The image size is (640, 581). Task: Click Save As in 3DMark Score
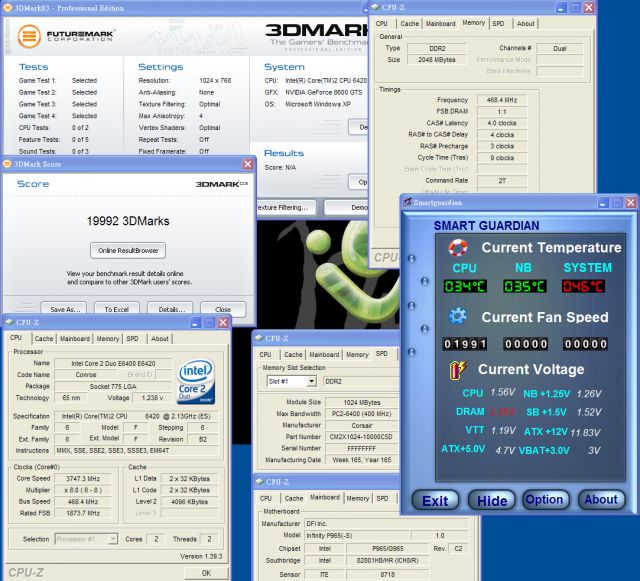64,309
